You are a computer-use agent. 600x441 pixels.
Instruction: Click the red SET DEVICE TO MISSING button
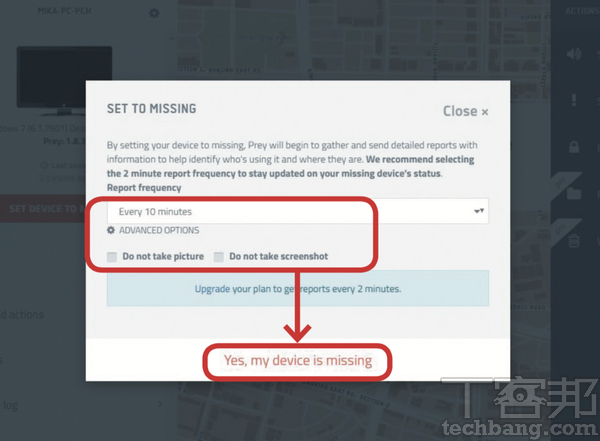coord(43,209)
